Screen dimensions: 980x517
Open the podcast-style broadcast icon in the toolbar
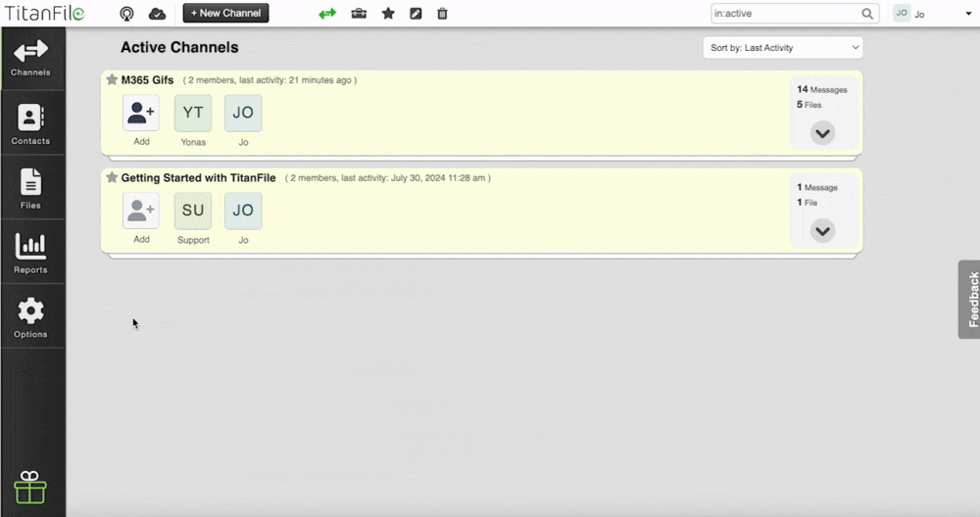tap(126, 14)
